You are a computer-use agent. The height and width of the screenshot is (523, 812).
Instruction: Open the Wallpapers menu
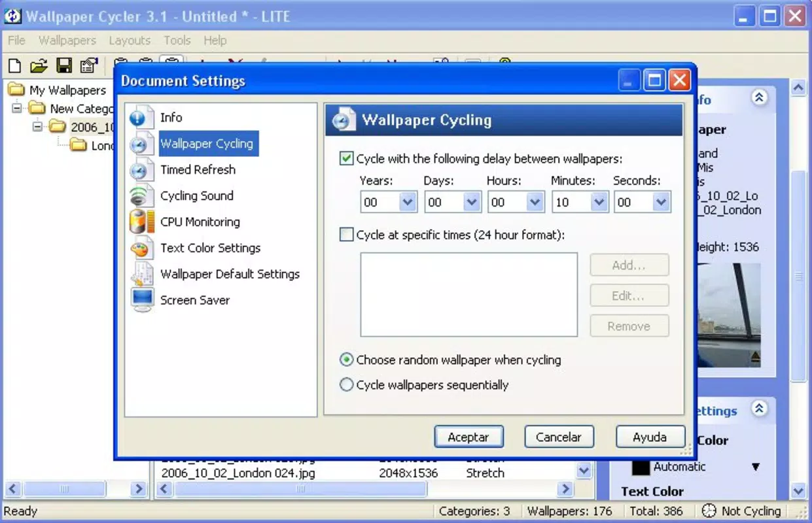coord(67,41)
